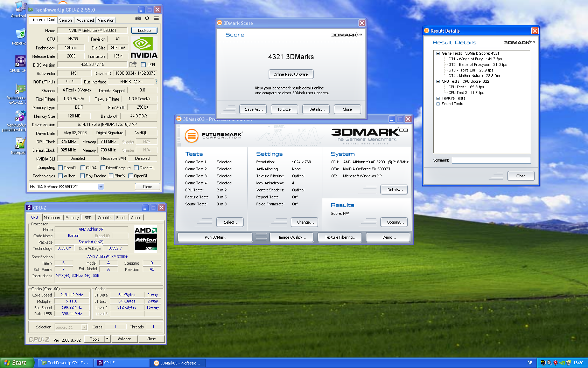Collapse the CPU Tests tree node
The width and height of the screenshot is (588, 368).
(x=438, y=82)
